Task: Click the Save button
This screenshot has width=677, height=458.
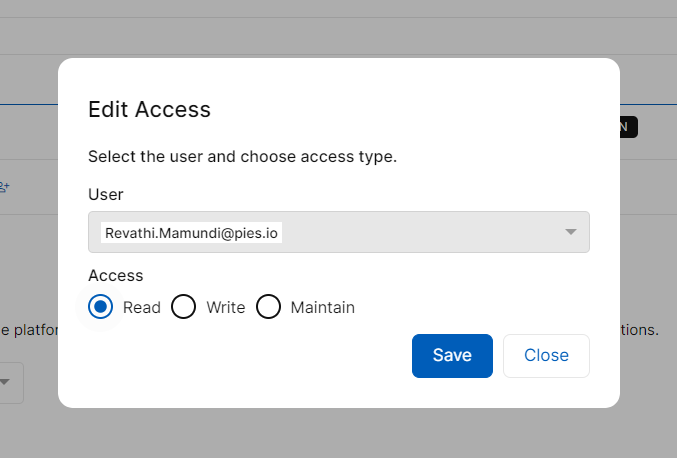Action: (452, 356)
